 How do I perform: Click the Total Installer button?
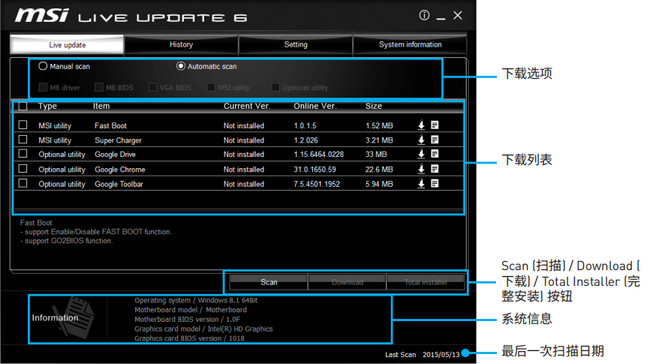(426, 282)
